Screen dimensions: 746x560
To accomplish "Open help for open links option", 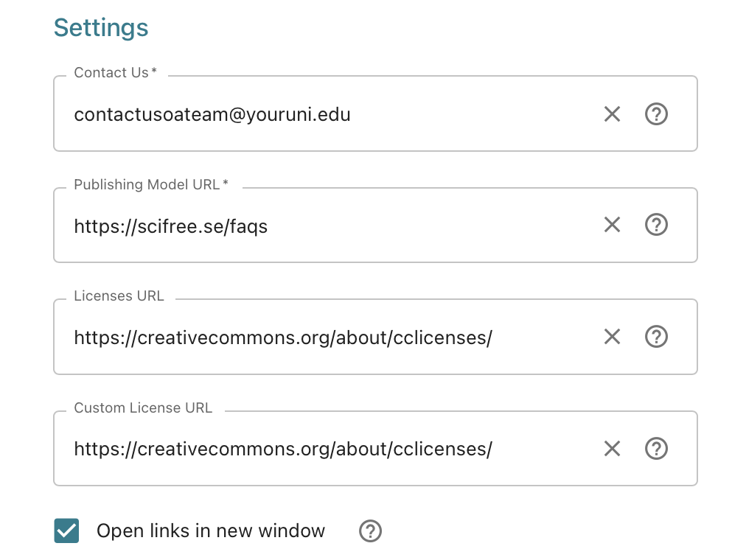I will 370,531.
